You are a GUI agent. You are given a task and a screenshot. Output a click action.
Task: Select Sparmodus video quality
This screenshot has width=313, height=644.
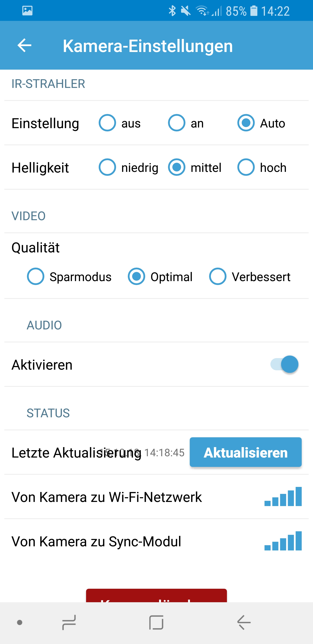pos(36,277)
